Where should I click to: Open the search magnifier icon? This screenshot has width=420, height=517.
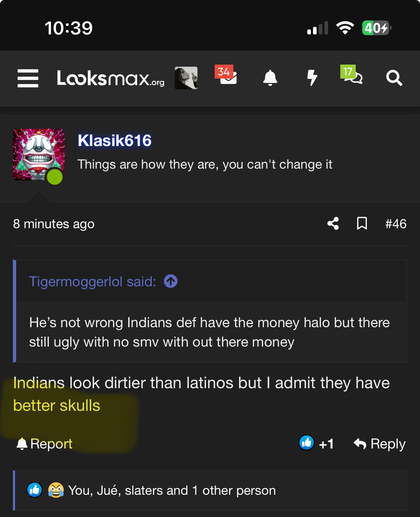(x=394, y=78)
